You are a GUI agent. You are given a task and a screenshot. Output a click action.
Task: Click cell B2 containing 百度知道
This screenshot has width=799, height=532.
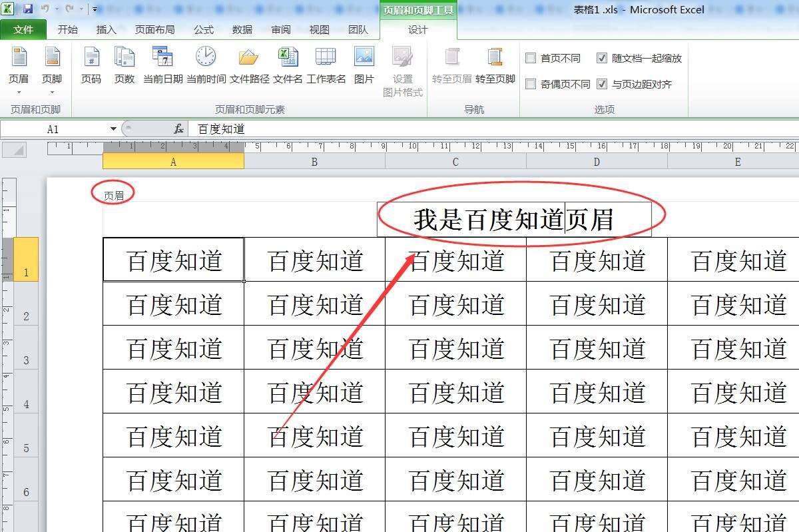pyautogui.click(x=314, y=304)
